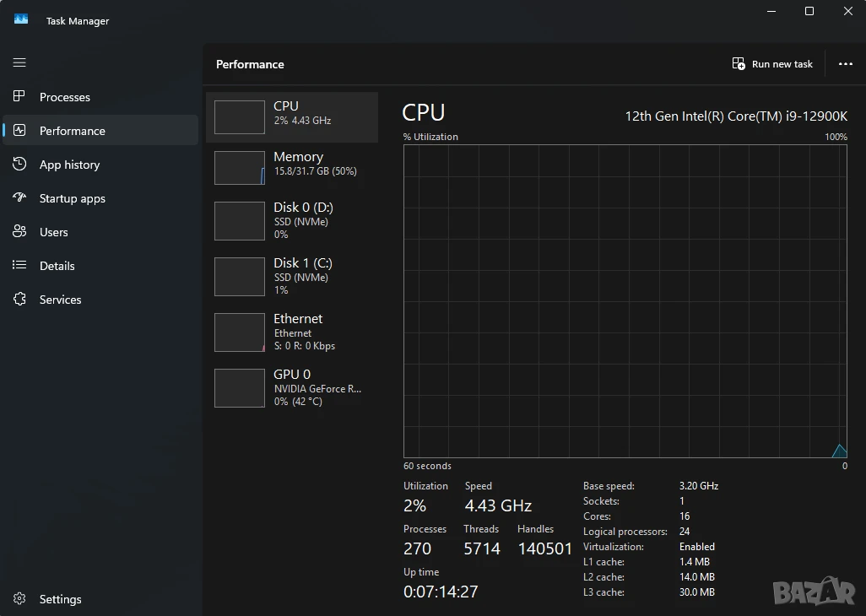Select the Ethernet network entry
866x616 pixels.
[291, 332]
